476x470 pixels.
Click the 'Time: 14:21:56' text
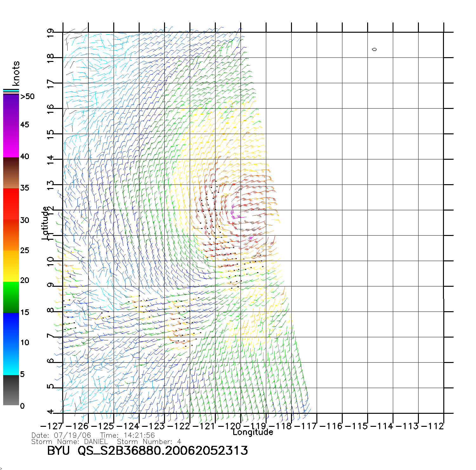127,435
